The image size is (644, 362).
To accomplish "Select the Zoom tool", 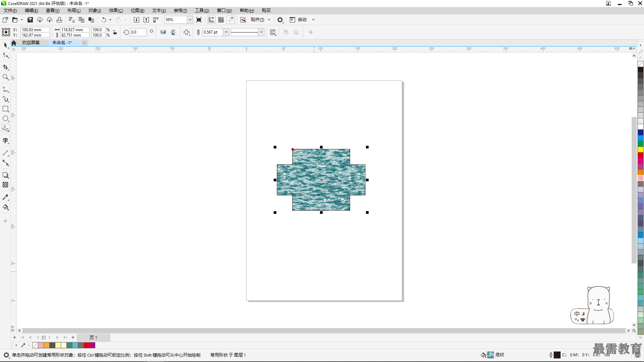I will pyautogui.click(x=5, y=77).
